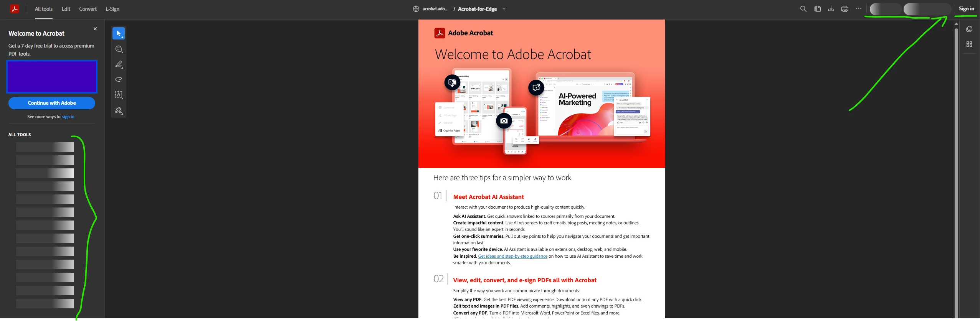Click 'Here are three tips' text
The height and width of the screenshot is (321, 980).
pyautogui.click(x=502, y=178)
